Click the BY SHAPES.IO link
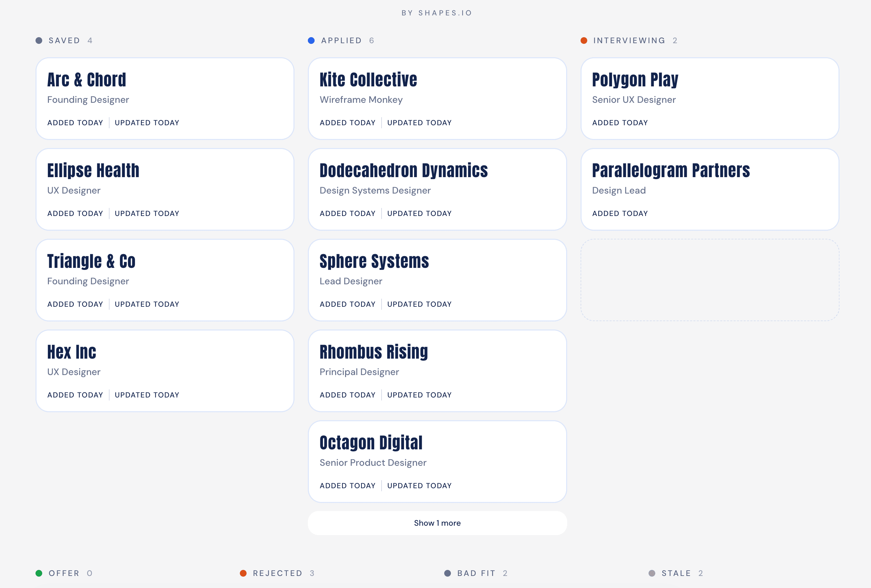871x588 pixels. tap(436, 13)
